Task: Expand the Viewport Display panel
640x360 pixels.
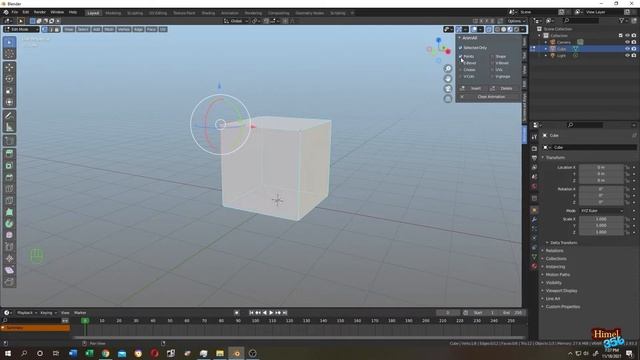Action: pyautogui.click(x=543, y=291)
